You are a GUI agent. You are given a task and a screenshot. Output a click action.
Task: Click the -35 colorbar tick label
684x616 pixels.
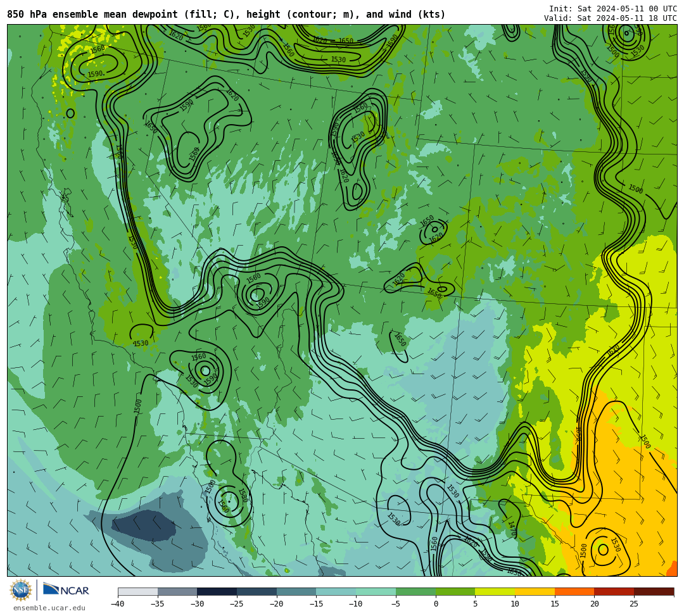coord(157,604)
